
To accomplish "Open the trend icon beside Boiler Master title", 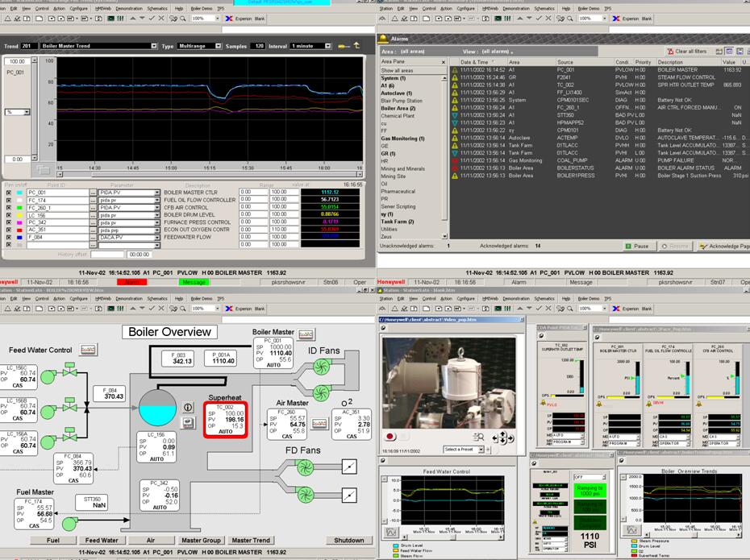I will pyautogui.click(x=306, y=334).
